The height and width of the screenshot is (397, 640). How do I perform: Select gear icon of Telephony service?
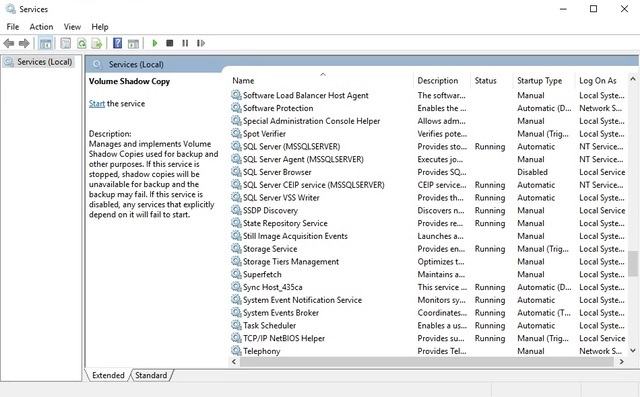pyautogui.click(x=236, y=350)
